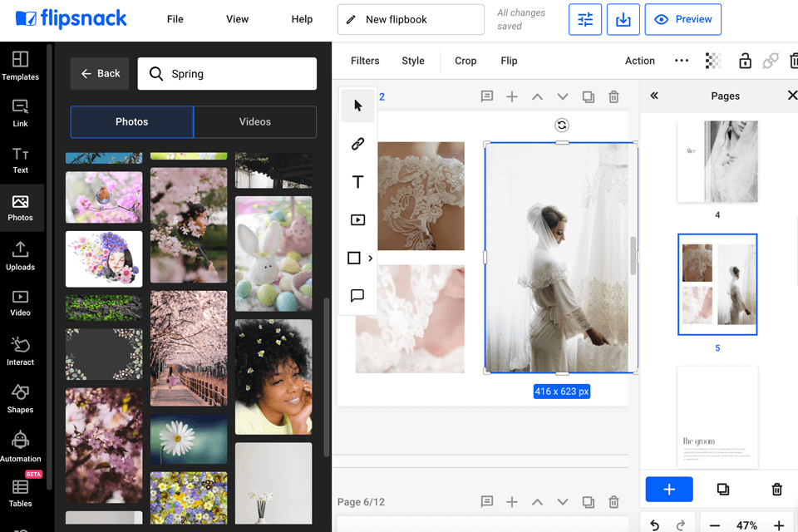Select the Link tool on the canvas toolbar

tap(357, 143)
